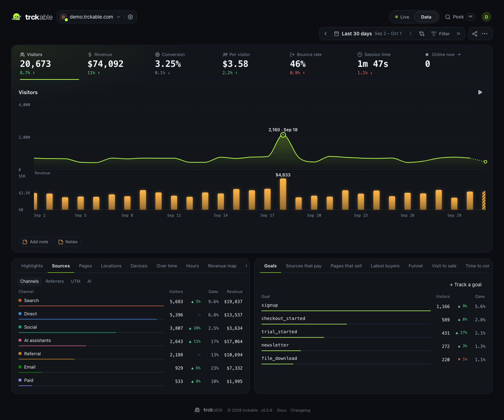Image resolution: width=504 pixels, height=420 pixels.
Task: Switch to the Devices tab
Action: tap(139, 266)
